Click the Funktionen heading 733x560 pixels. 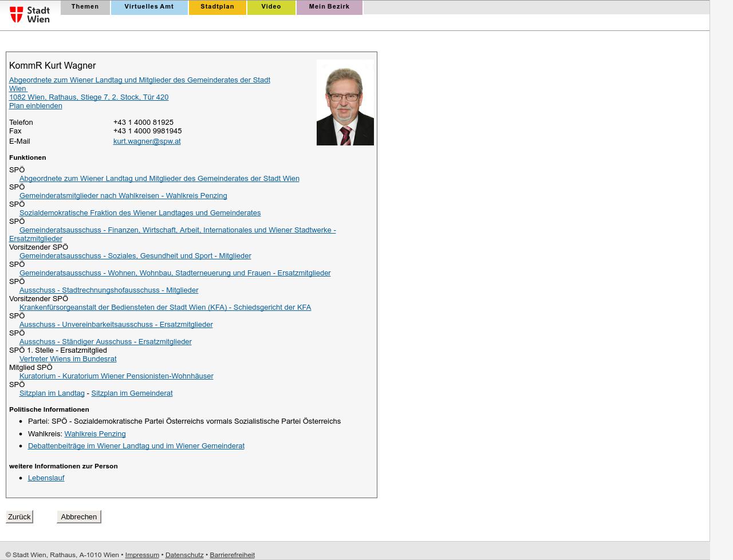tap(27, 157)
